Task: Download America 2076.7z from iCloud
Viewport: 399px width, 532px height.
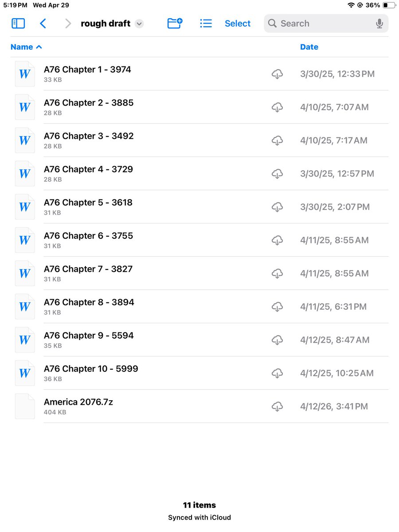Action: pos(277,407)
